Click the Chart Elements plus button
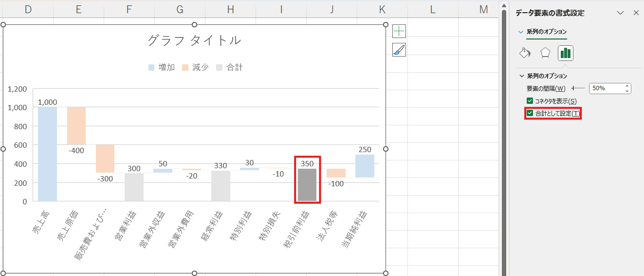 pos(399,31)
